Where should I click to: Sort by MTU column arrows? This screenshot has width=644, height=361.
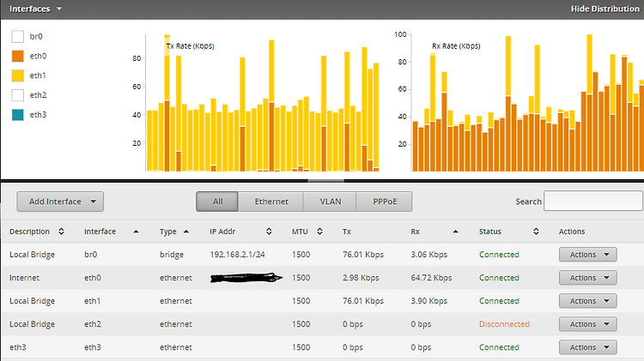pyautogui.click(x=319, y=232)
